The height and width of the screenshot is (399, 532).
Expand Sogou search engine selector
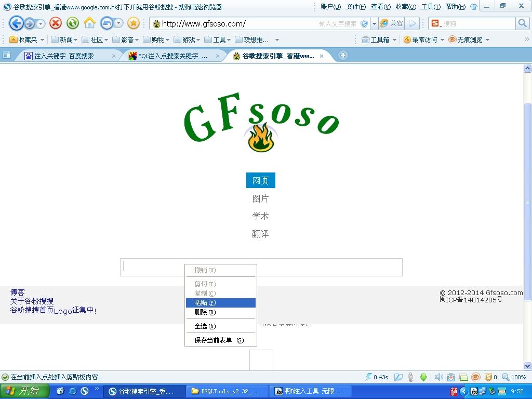click(x=436, y=23)
